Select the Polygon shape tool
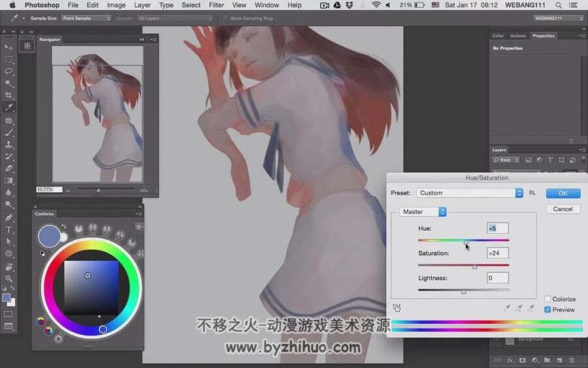 8,254
